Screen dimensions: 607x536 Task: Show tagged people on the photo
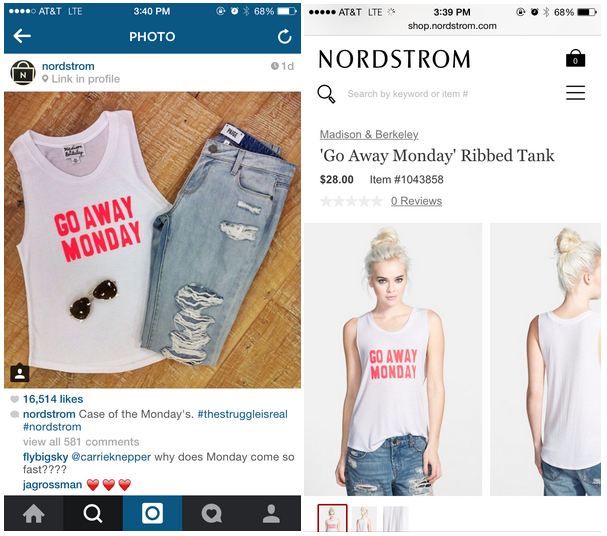tap(19, 373)
